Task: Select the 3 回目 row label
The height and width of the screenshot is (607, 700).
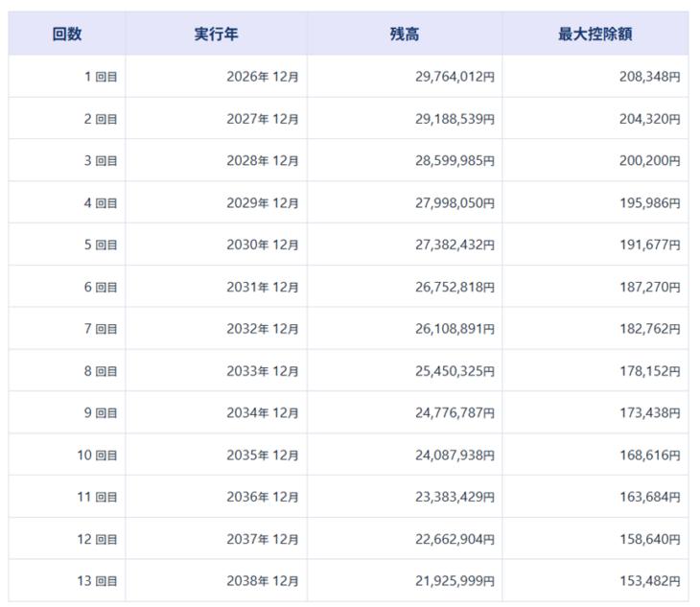Action: (x=101, y=161)
